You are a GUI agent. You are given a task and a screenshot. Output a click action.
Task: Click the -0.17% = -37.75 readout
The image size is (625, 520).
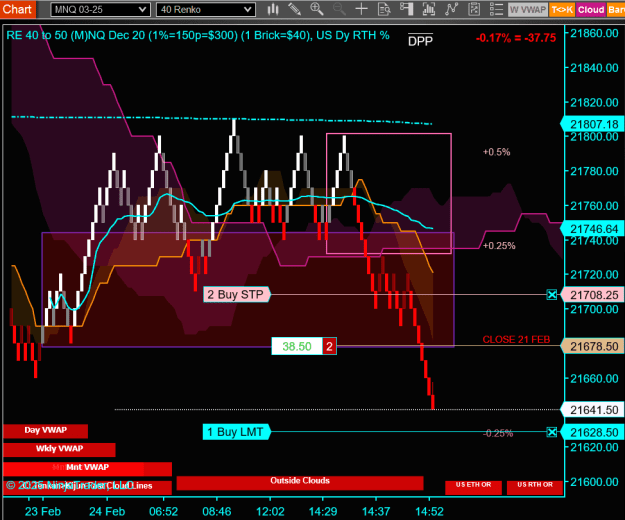[x=516, y=38]
